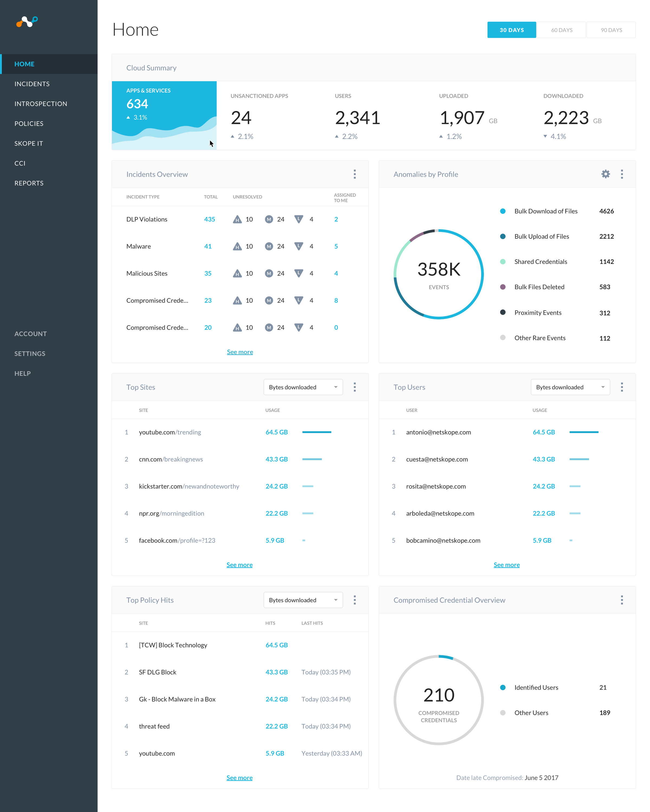The image size is (650, 812).
Task: Switch time range to 60 DAYS
Action: tap(561, 30)
